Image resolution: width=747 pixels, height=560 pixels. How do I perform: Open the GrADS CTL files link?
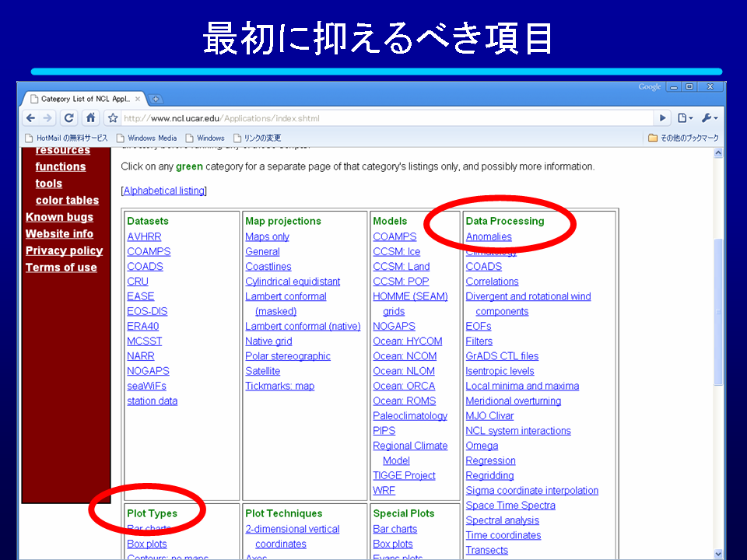(x=502, y=356)
